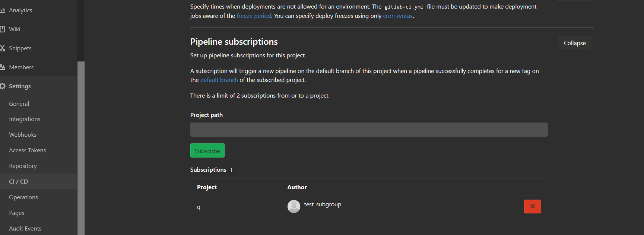Open Access Tokens settings
This screenshot has height=235, width=644.
coord(28,150)
